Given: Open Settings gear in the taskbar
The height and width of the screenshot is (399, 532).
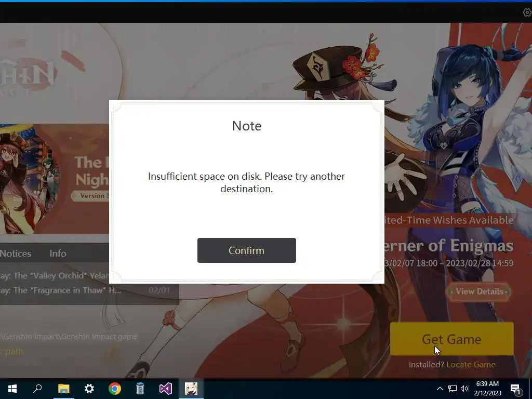Looking at the screenshot, I should pos(89,389).
